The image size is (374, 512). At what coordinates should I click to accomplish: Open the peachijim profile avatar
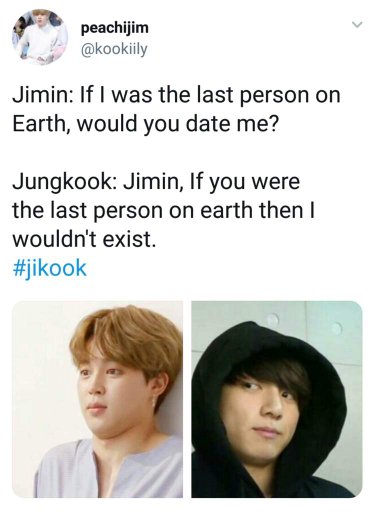(x=40, y=37)
